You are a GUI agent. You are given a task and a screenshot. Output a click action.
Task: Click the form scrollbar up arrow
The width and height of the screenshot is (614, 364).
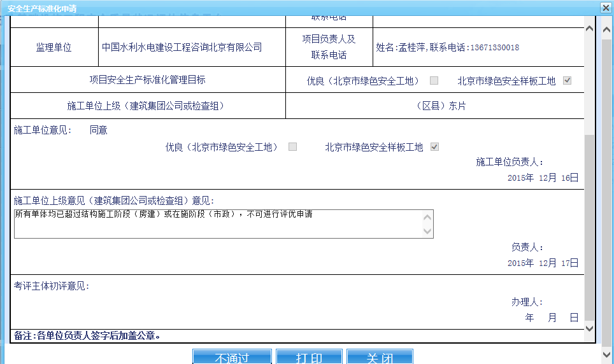pyautogui.click(x=589, y=29)
